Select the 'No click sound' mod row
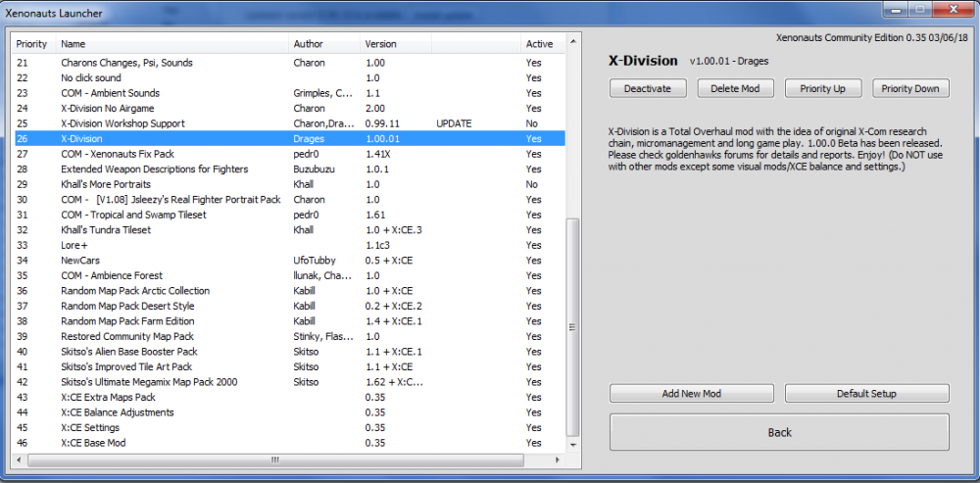The image size is (980, 483). point(289,78)
